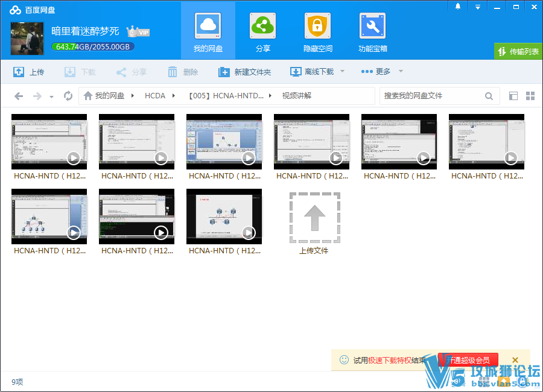This screenshot has height=392, width=543.
Task: Click the 下载 download toolbar button
Action: pos(80,72)
